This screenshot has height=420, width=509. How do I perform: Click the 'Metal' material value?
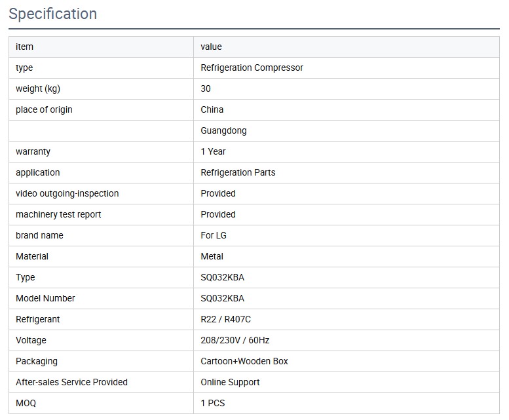point(212,256)
